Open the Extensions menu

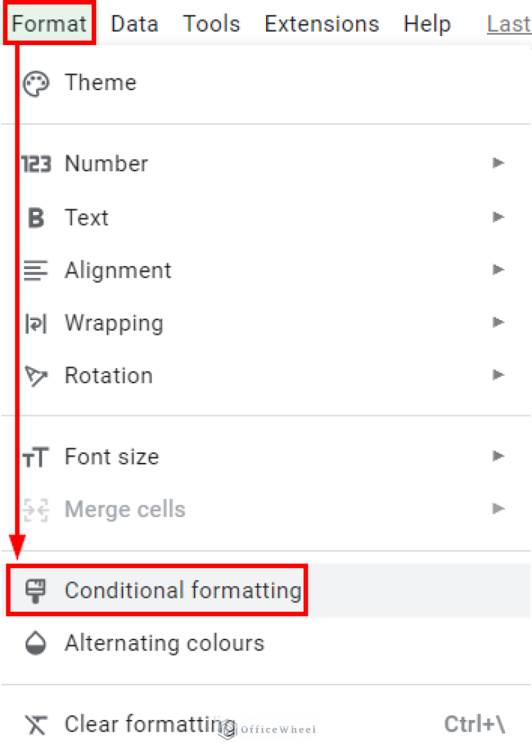pyautogui.click(x=321, y=23)
